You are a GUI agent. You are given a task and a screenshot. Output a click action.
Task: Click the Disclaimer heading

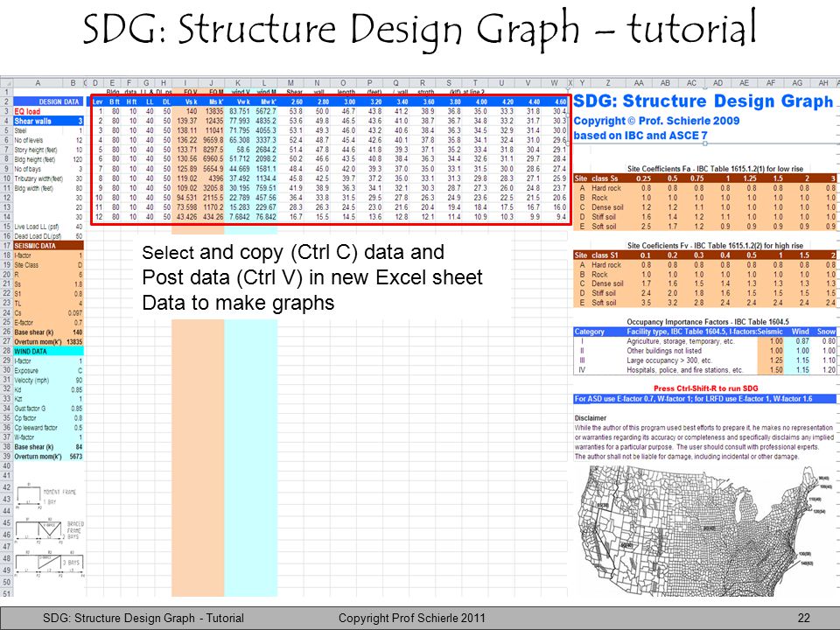click(x=591, y=418)
